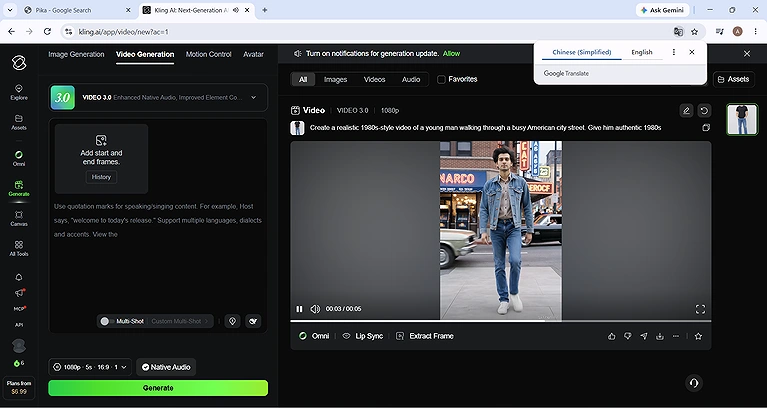Switch to Image Generation tab

76,54
